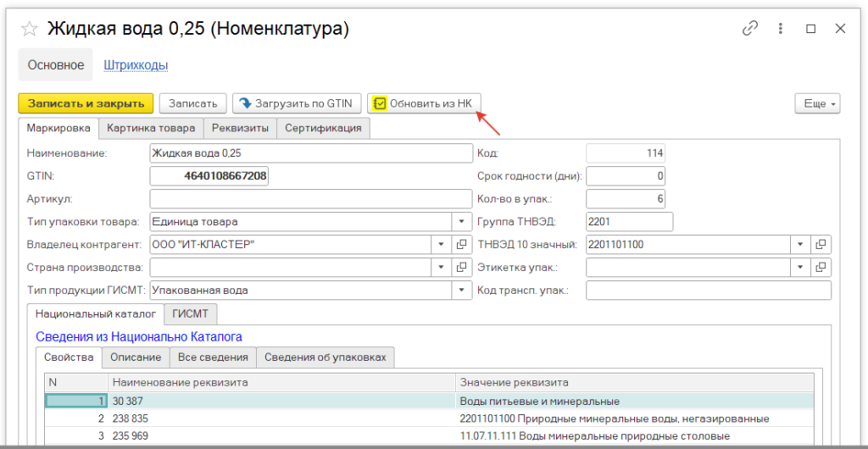This screenshot has height=449, width=868.
Task: Focus the Группа ТНВЭД field
Action: [x=630, y=222]
